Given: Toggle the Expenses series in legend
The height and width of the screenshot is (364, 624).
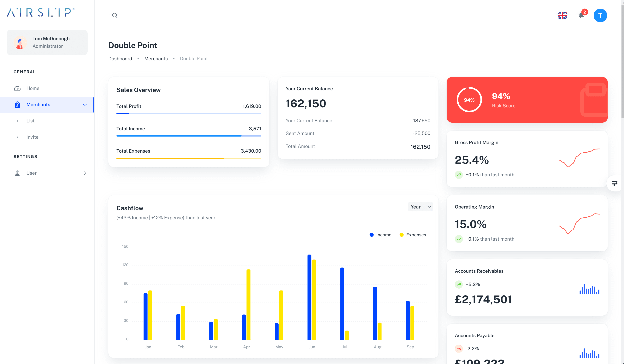Looking at the screenshot, I should [413, 235].
